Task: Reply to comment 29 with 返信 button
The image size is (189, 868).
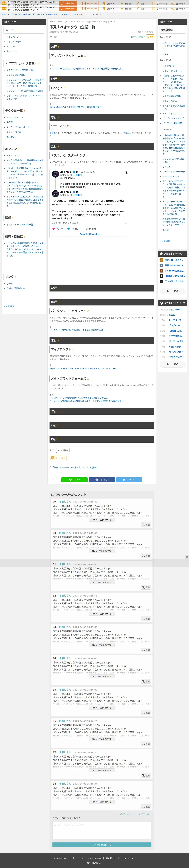Action: pyautogui.click(x=146, y=525)
